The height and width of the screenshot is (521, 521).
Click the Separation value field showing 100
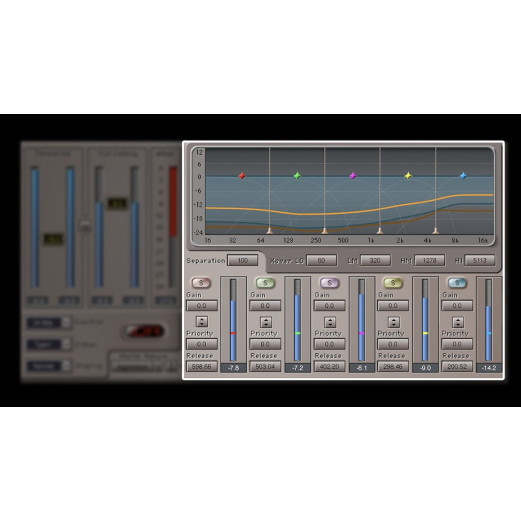(242, 260)
